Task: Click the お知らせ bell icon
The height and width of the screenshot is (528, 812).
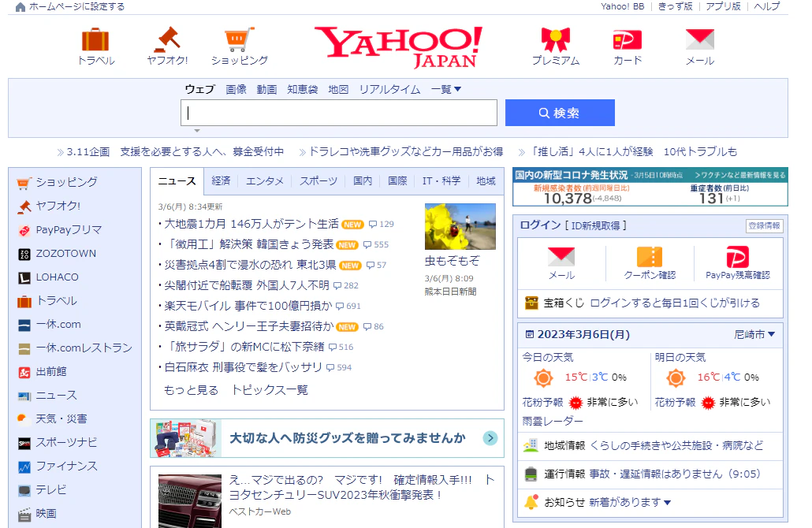Action: pos(531,502)
